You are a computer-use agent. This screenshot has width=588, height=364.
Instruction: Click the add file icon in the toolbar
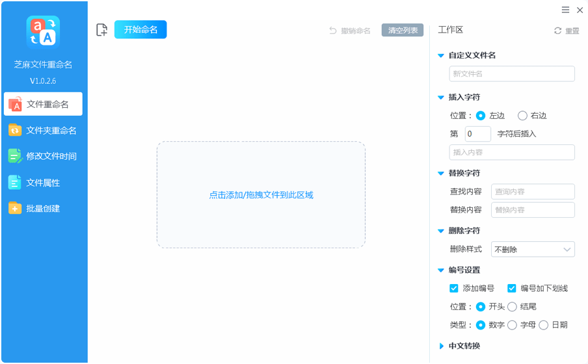[x=101, y=30]
